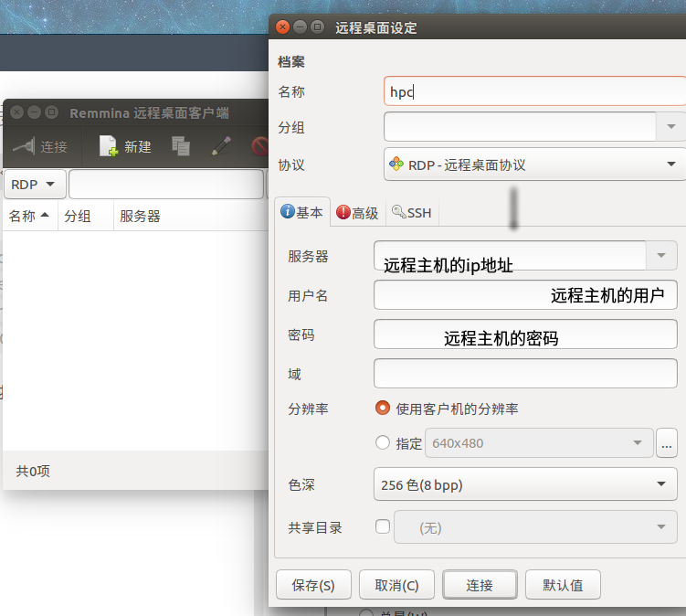Close the 远程桌面设定 dialog
Image resolution: width=686 pixels, height=616 pixels.
(282, 27)
